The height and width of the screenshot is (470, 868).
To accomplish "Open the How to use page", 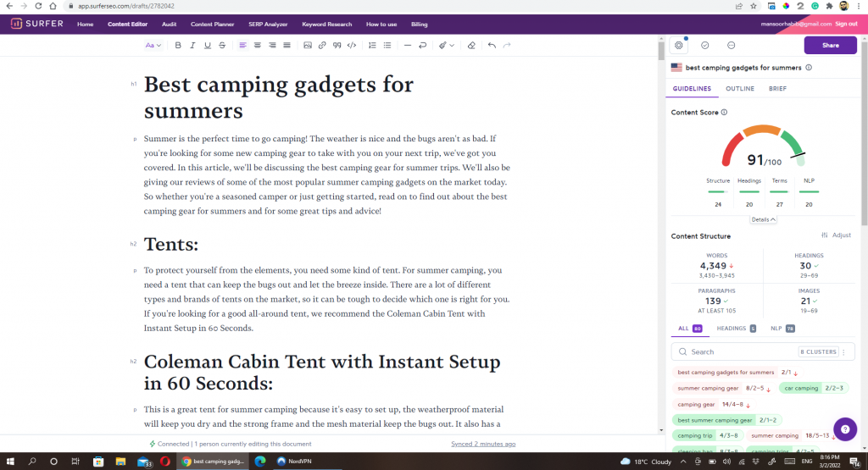I will 381,25.
